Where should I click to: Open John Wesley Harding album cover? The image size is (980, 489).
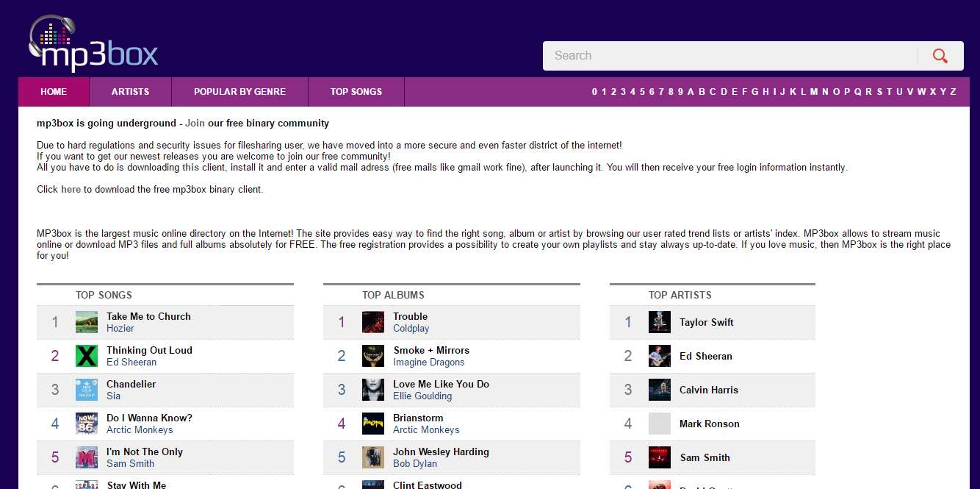(373, 457)
